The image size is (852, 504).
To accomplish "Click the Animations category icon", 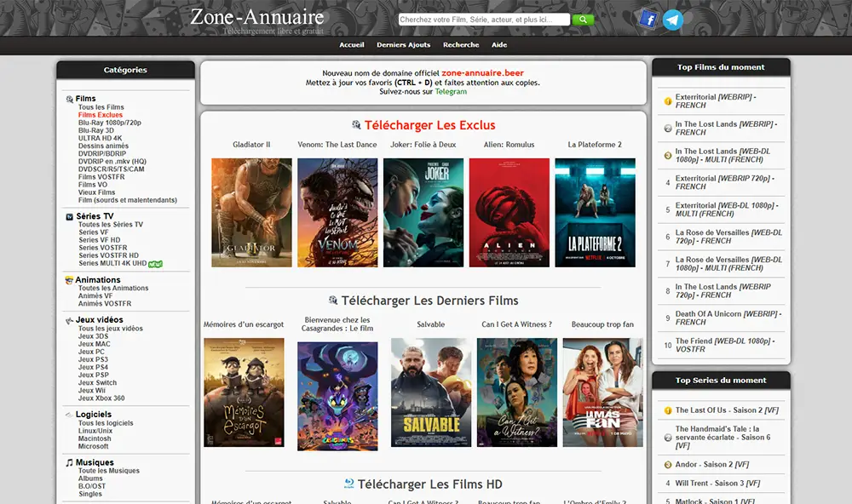I will click(69, 280).
